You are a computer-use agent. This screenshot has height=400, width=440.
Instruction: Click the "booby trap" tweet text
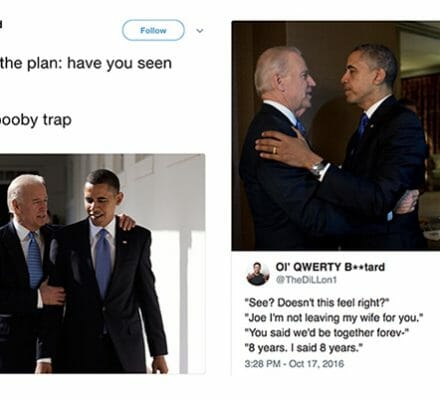click(x=36, y=120)
